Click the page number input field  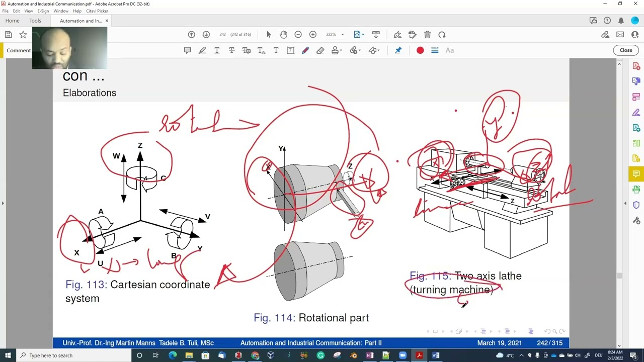point(222,35)
